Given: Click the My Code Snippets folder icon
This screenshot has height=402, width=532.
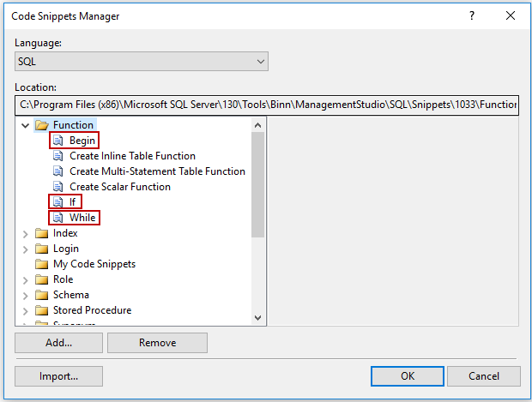Looking at the screenshot, I should coord(41,264).
